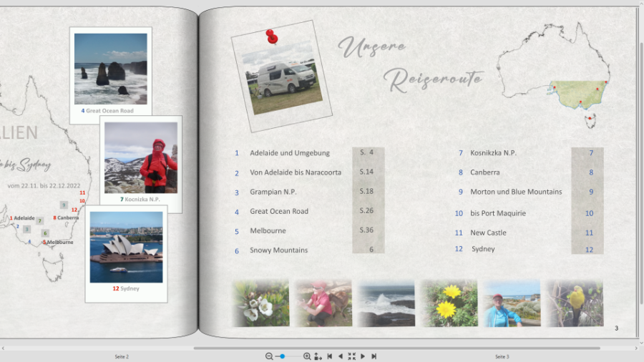This screenshot has width=644, height=362.
Task: Go to the previous page
Action: tap(340, 356)
